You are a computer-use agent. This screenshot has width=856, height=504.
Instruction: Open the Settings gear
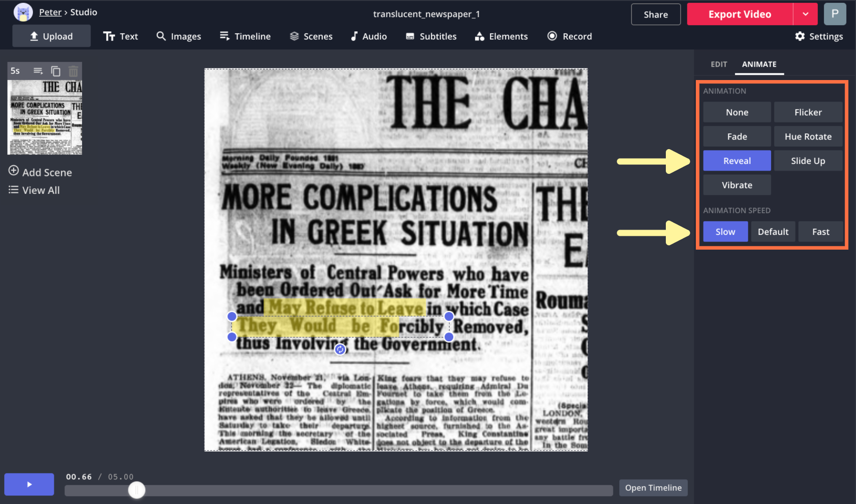(819, 36)
